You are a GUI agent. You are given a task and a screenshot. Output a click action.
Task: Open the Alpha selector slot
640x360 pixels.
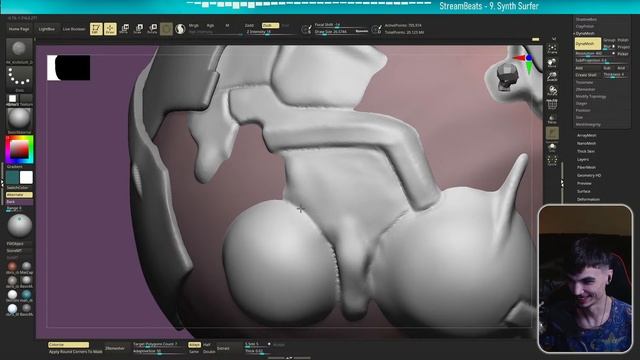pos(13,99)
